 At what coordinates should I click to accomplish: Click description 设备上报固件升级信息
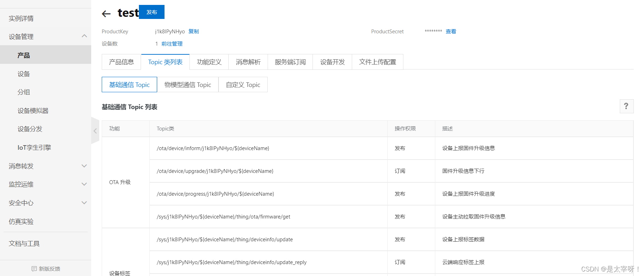(468, 148)
